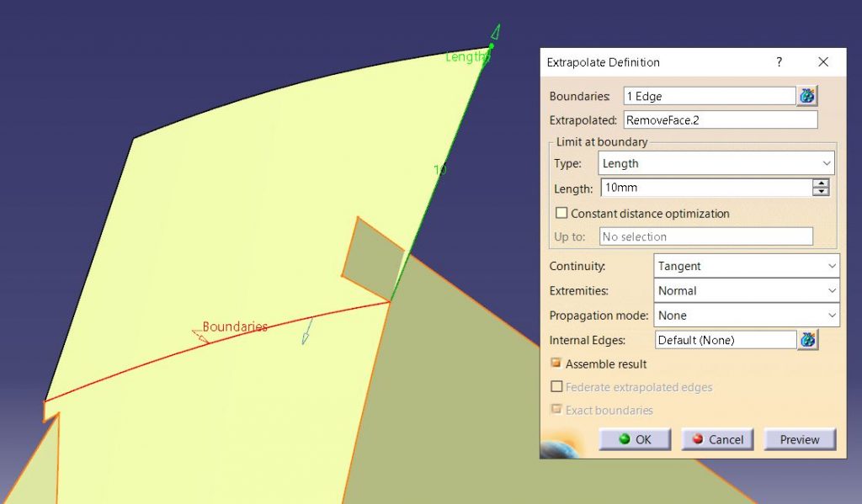The width and height of the screenshot is (862, 504).
Task: Click the dialog help question mark
Action: [x=779, y=61]
